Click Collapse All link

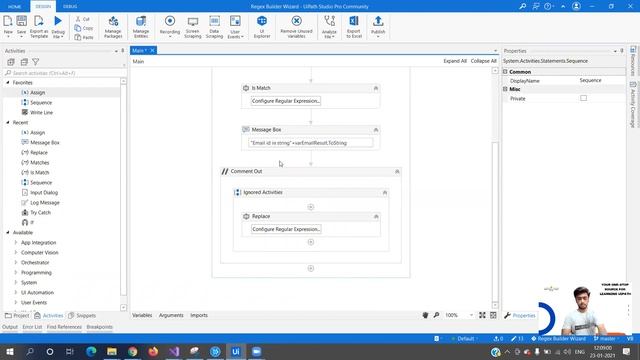483,61
